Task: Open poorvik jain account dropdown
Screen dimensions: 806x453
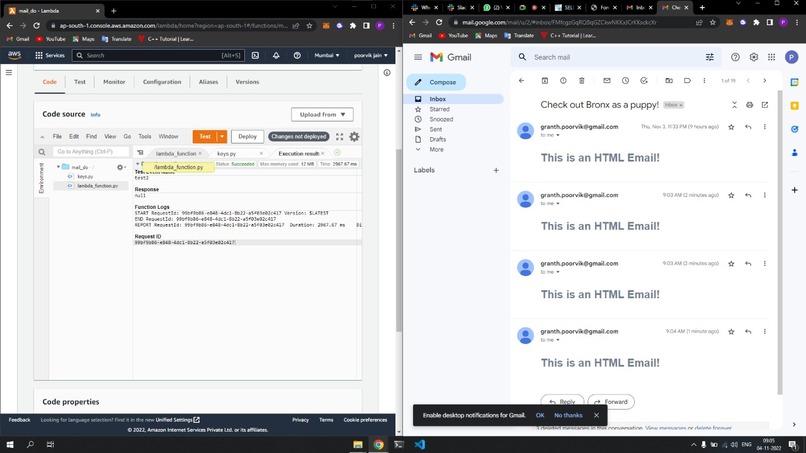Action: coord(371,56)
